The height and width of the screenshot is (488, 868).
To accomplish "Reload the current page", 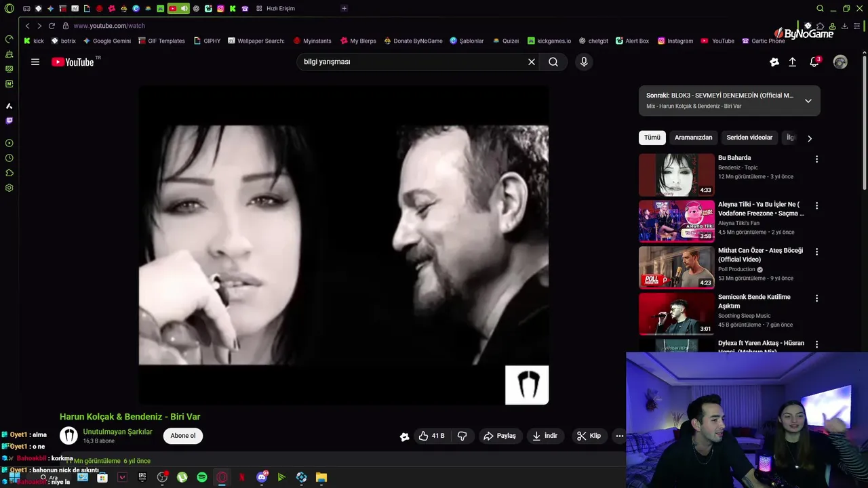I will [x=52, y=26].
